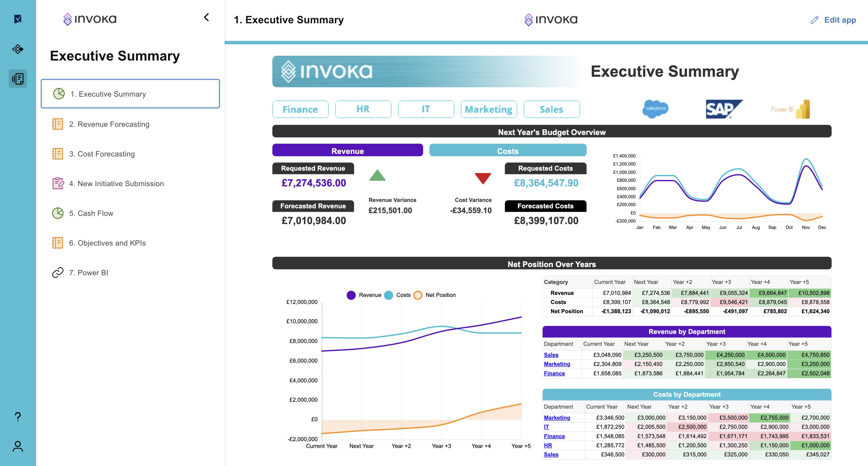The height and width of the screenshot is (466, 868).
Task: Open Sales link in Revenue by Department
Action: tap(551, 355)
